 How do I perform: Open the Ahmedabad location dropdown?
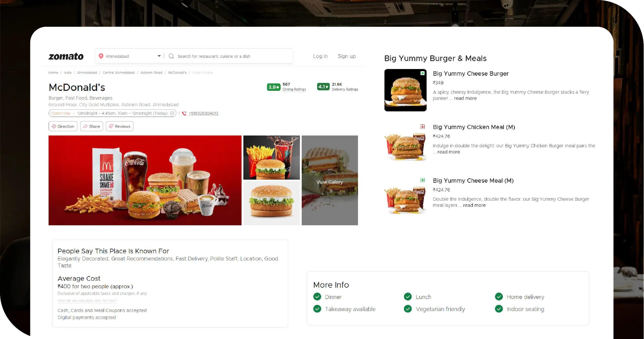pos(159,56)
